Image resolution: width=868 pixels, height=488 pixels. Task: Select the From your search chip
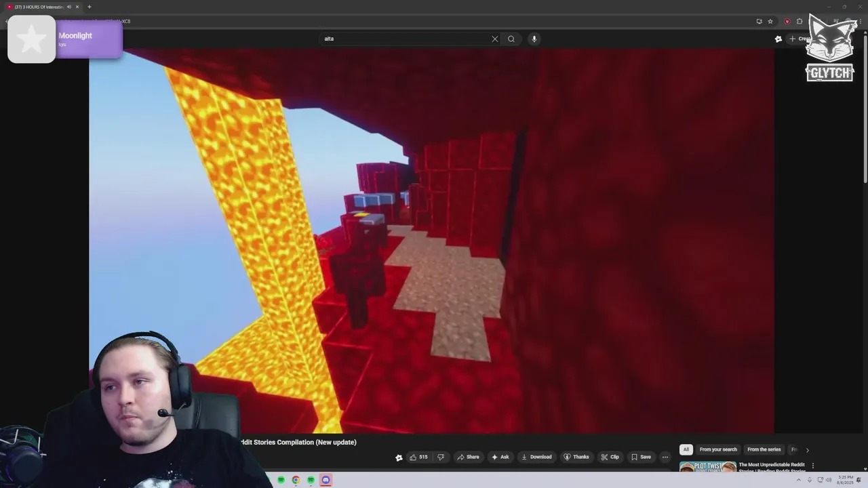pyautogui.click(x=718, y=449)
